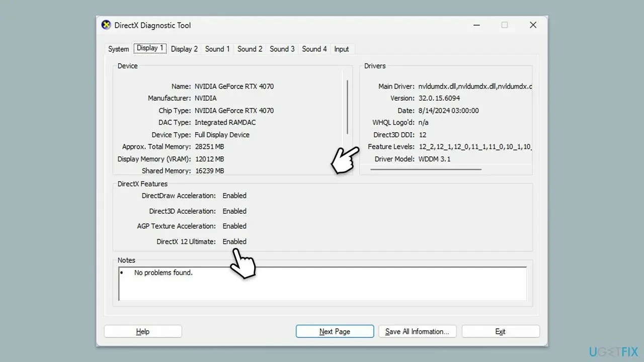Image resolution: width=644 pixels, height=362 pixels.
Task: Select the driver version 32.0.15.6094
Action: pos(439,99)
